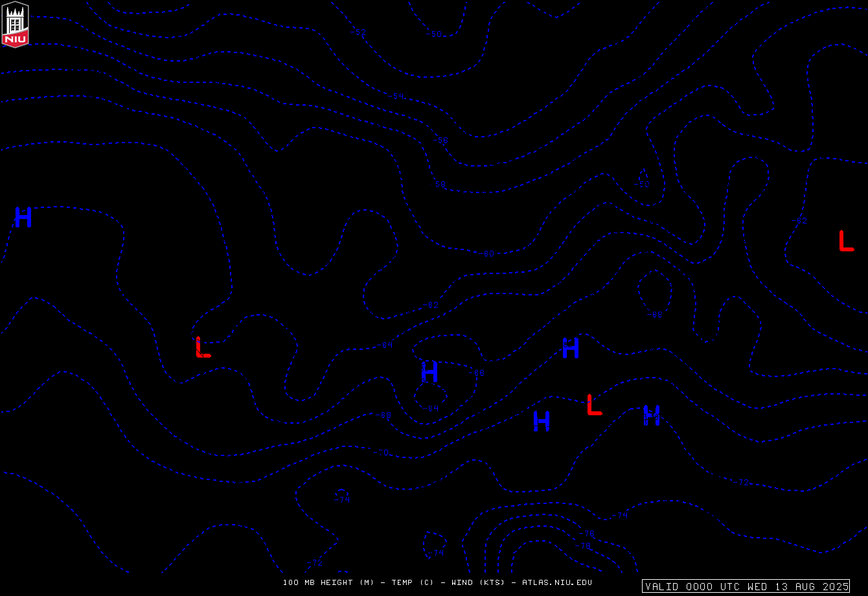Select the -64 label inside the small closed contour
Viewport: 868px width, 596px height.
[431, 408]
